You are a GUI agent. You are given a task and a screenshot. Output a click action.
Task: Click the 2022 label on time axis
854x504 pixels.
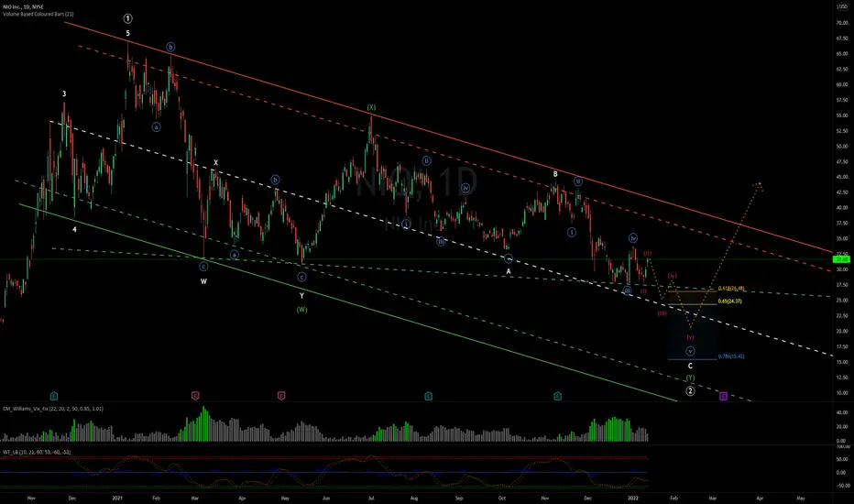633,498
